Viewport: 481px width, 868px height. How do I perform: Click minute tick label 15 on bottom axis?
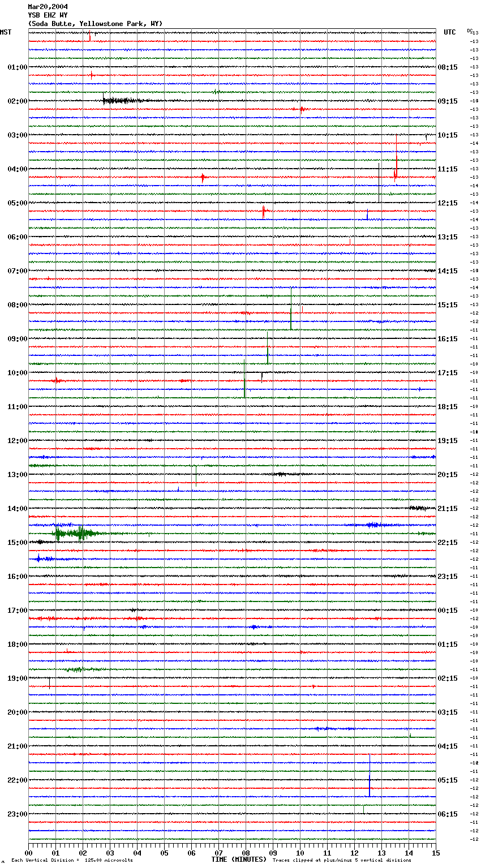(x=435, y=853)
